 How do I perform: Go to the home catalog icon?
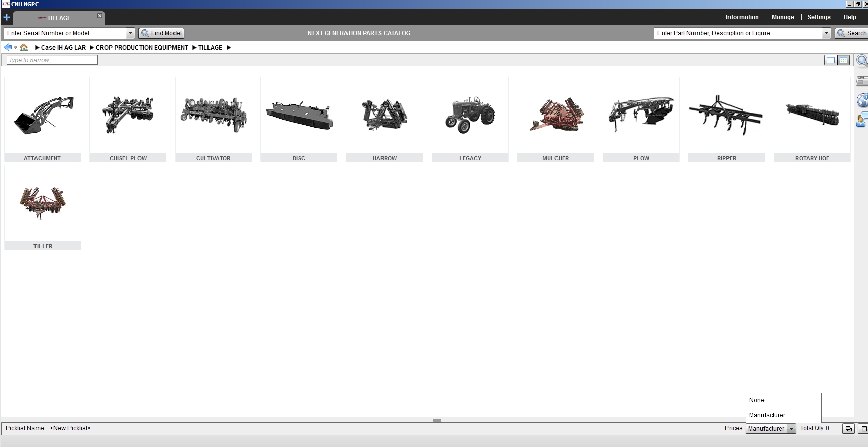(x=24, y=47)
